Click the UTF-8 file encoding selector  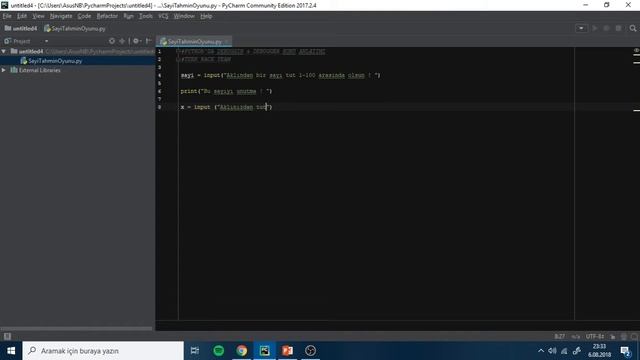[x=595, y=337]
